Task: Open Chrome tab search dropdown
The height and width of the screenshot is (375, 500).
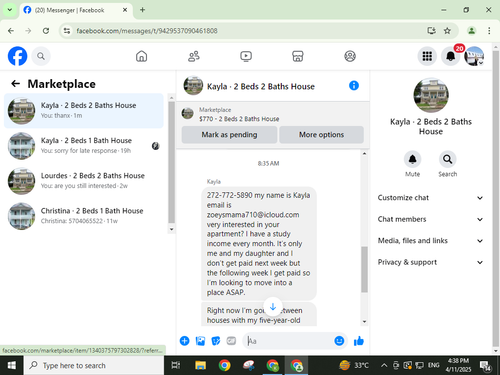Action: tap(10, 10)
